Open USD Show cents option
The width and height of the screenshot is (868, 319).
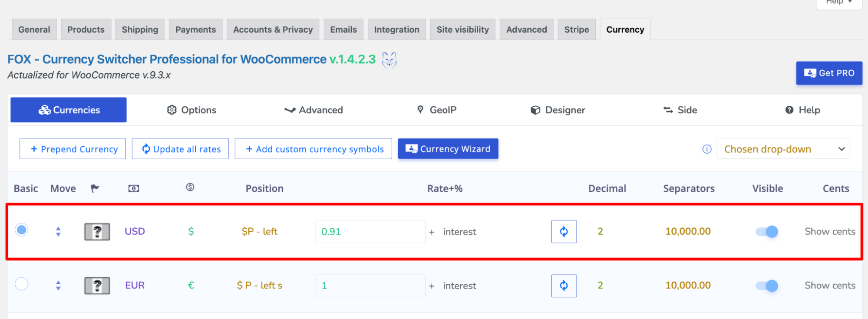tap(830, 231)
